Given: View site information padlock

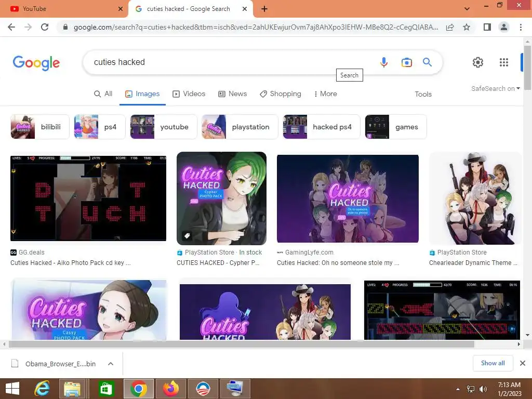Looking at the screenshot, I should click(x=65, y=27).
